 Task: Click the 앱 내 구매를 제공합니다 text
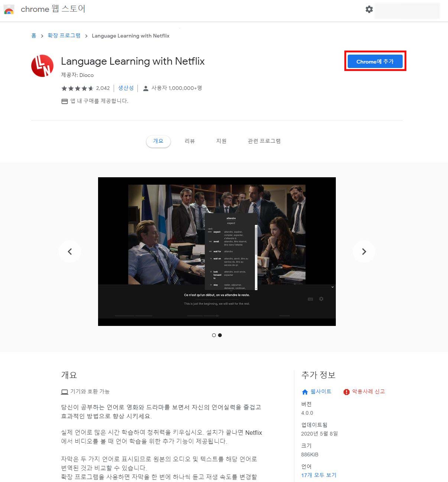pos(99,101)
